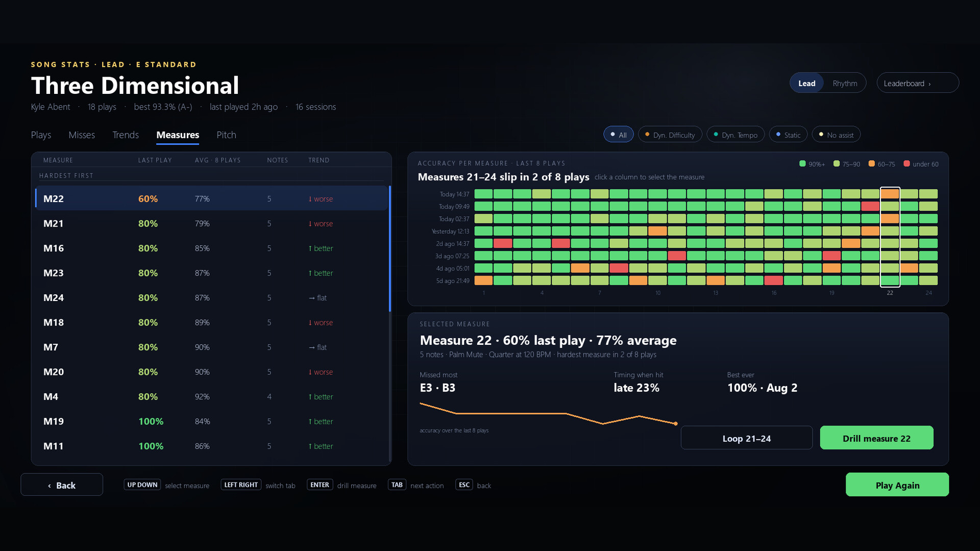Select the Lead arrangement toggle
Screen dimensions: 980x551
pos(806,83)
